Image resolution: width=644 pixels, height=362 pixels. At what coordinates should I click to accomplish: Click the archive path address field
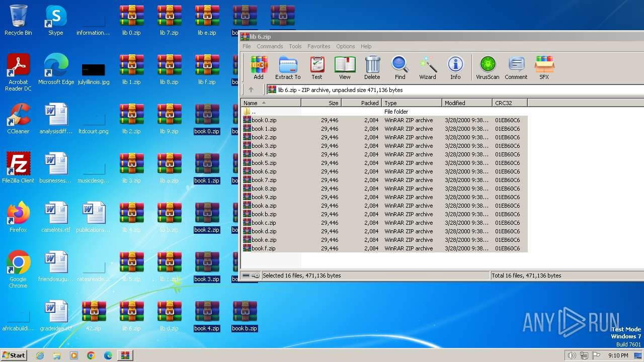coord(455,90)
